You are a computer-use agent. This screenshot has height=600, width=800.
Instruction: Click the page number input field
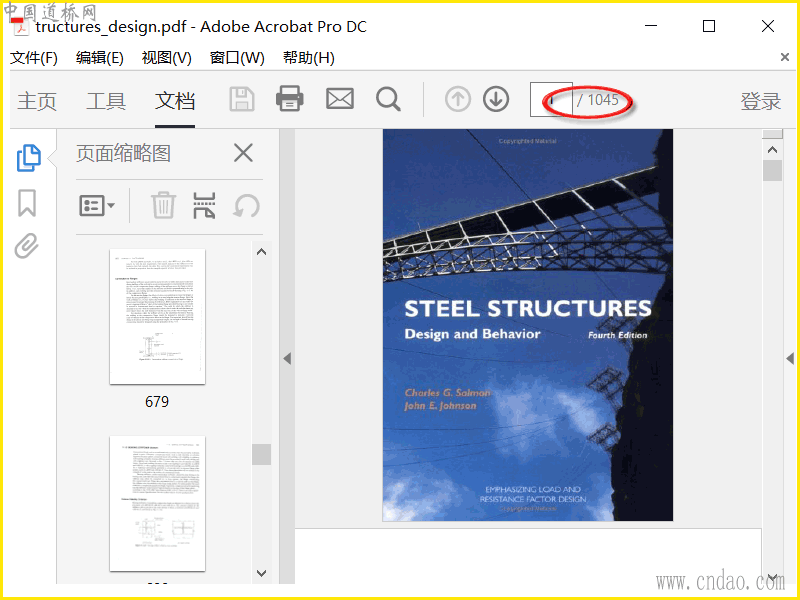pyautogui.click(x=551, y=99)
